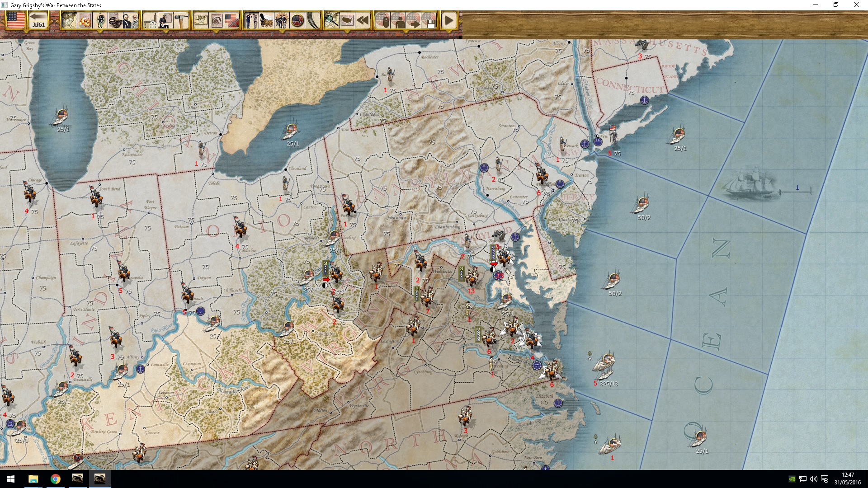Click the hammer production icon
Viewport: 868px width, 488px height.
click(181, 20)
